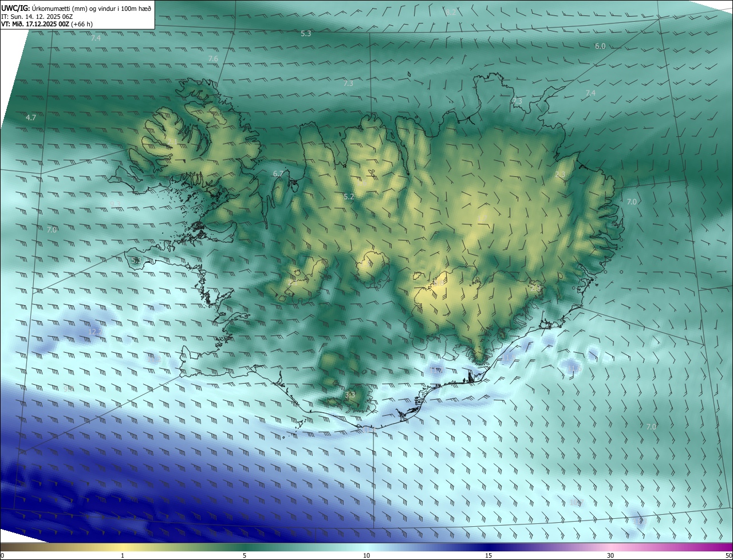Pick the dark navy colour above scale label 15
The height and width of the screenshot is (560, 733).
(488, 547)
